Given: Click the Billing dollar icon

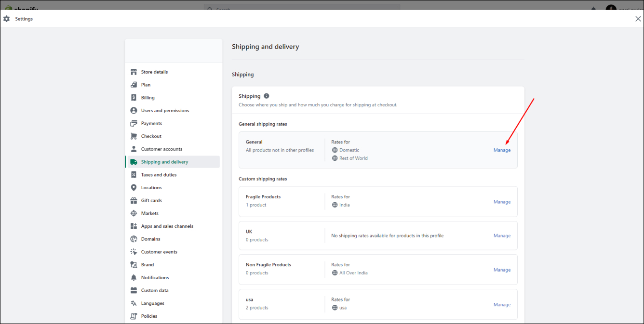Looking at the screenshot, I should pyautogui.click(x=134, y=98).
